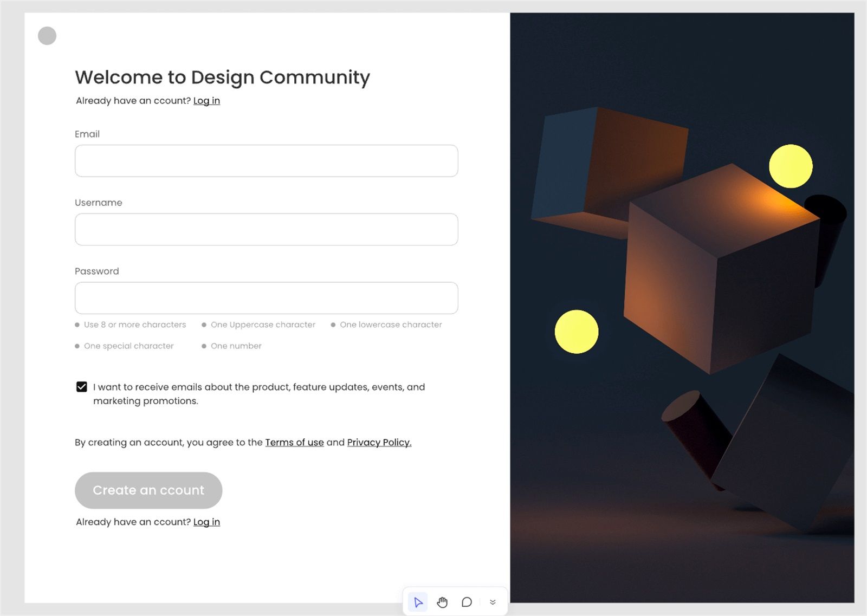Focus the Username input field
Image resolution: width=867 pixels, height=616 pixels.
point(267,229)
